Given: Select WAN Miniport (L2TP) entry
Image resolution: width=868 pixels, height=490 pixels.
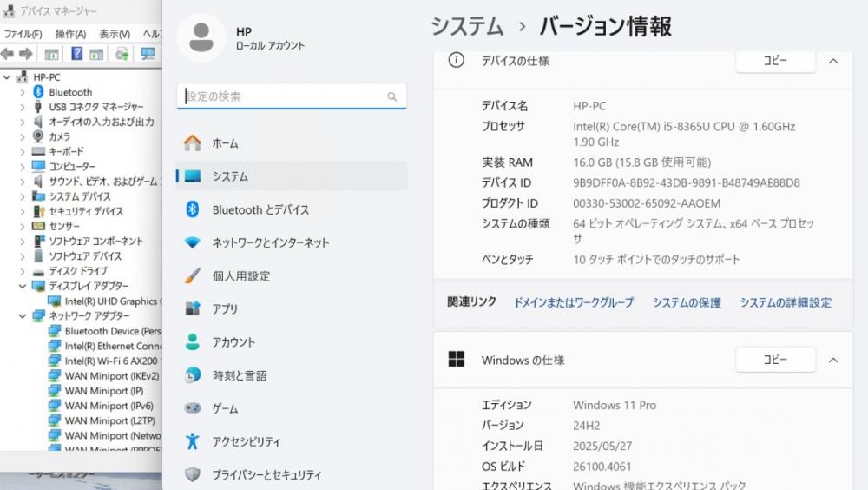Looking at the screenshot, I should coord(110,420).
